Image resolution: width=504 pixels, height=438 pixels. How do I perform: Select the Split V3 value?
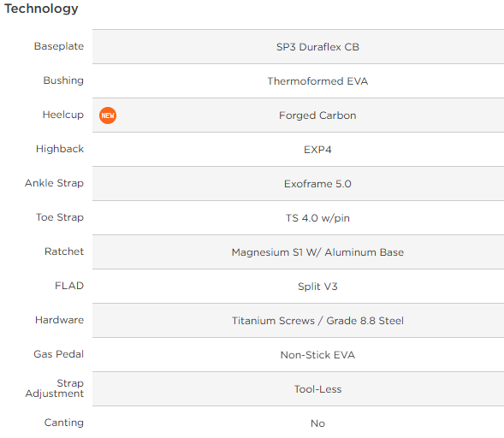[x=317, y=287]
